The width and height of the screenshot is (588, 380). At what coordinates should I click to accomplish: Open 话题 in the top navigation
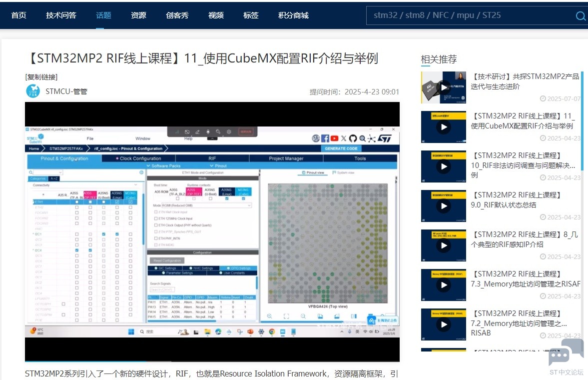[103, 15]
